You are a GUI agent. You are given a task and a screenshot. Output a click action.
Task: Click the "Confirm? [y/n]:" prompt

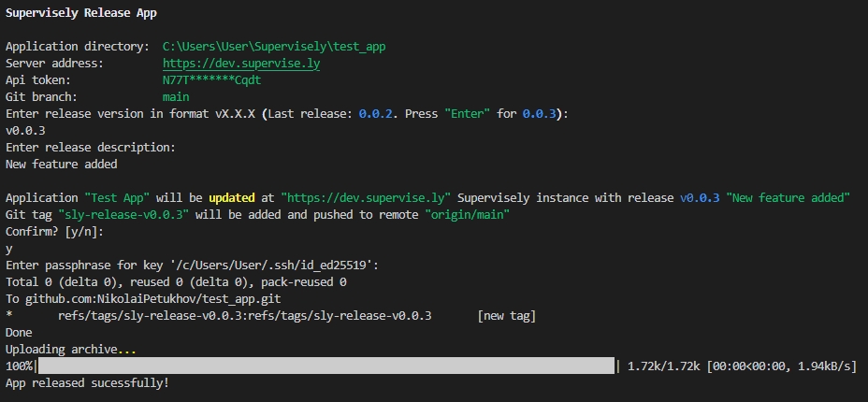55,232
